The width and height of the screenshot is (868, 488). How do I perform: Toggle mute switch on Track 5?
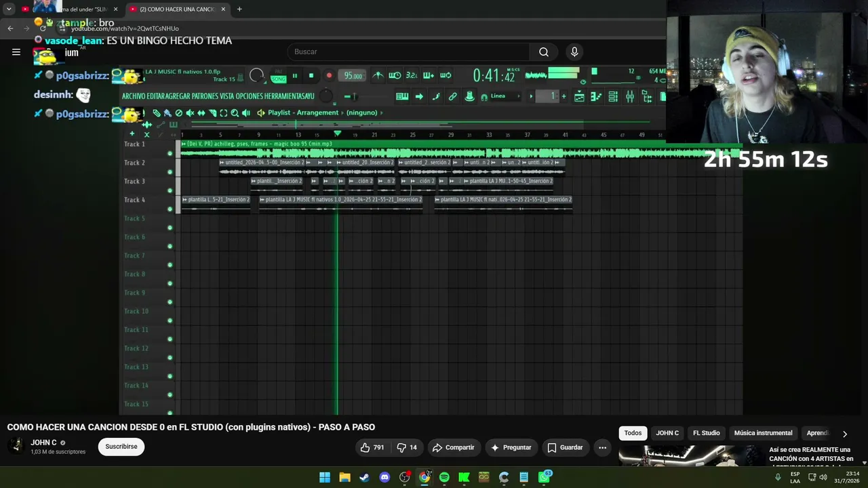pyautogui.click(x=170, y=228)
